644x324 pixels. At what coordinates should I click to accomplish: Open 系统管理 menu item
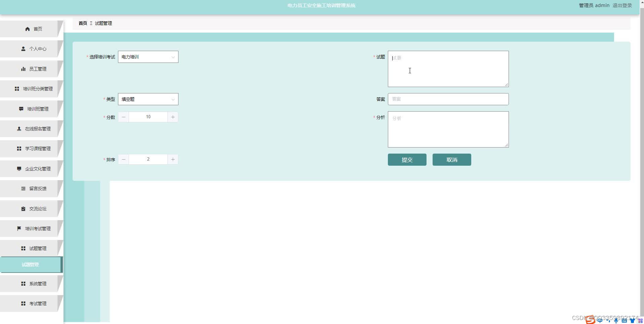pos(32,284)
